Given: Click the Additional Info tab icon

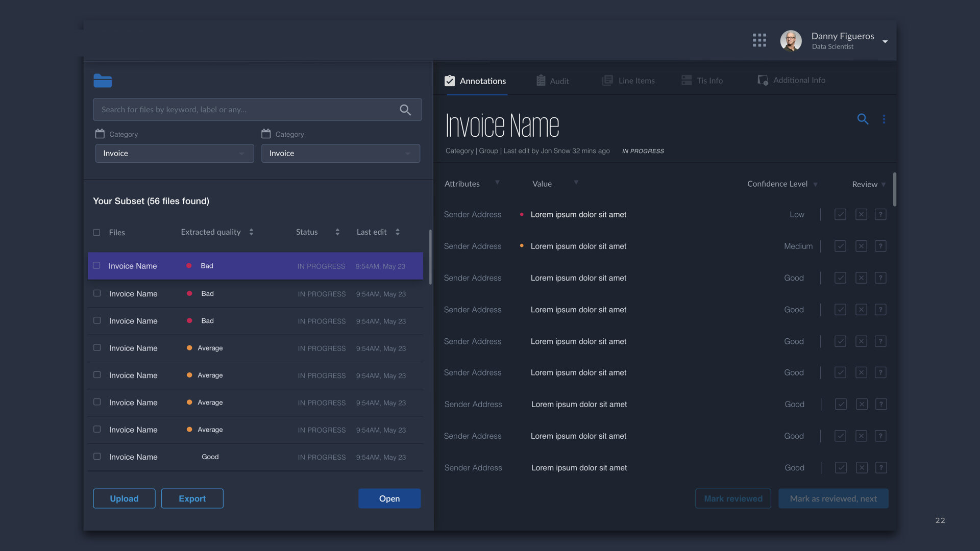Looking at the screenshot, I should click(x=763, y=80).
